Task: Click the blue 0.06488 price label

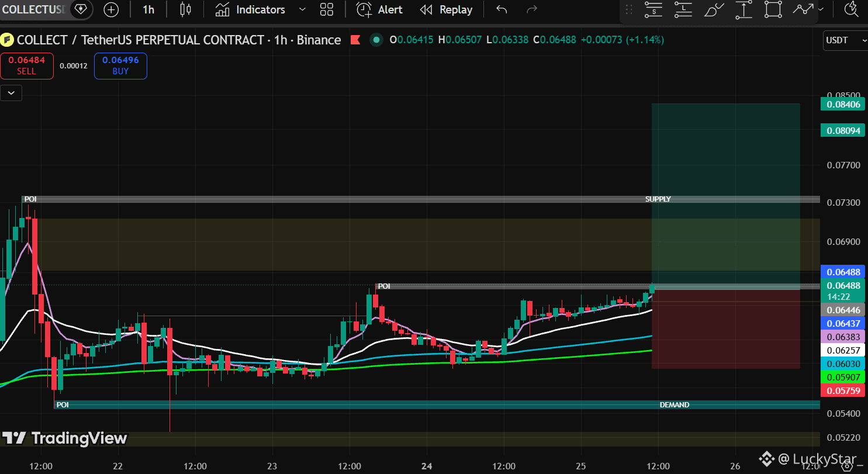Action: click(843, 272)
